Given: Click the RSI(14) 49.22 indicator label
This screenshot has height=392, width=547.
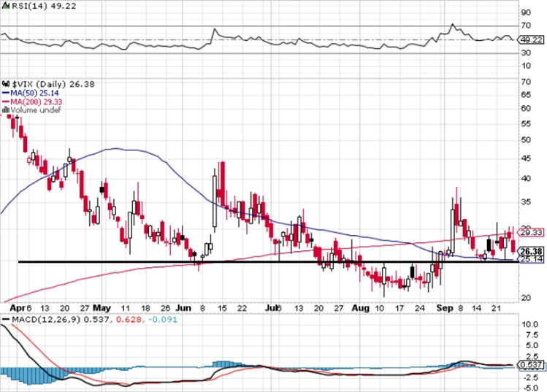Looking at the screenshot, I should [44, 6].
